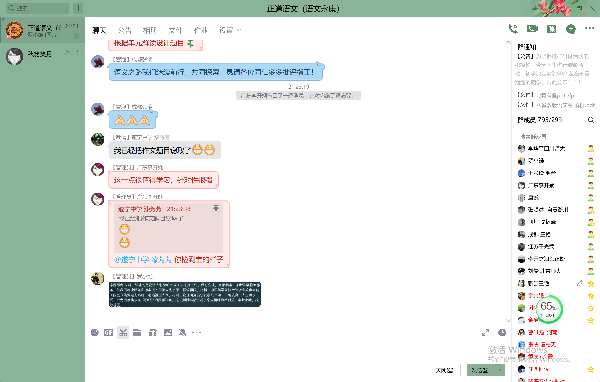Screen dimensions: 600x382
Task: Click the plus button beside the search box
Action: (78, 8)
